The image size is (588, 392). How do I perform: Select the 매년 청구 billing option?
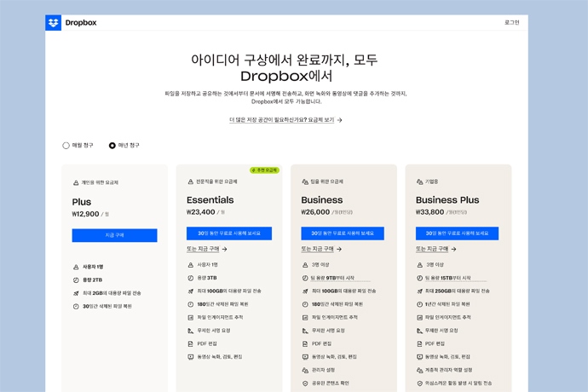click(112, 146)
